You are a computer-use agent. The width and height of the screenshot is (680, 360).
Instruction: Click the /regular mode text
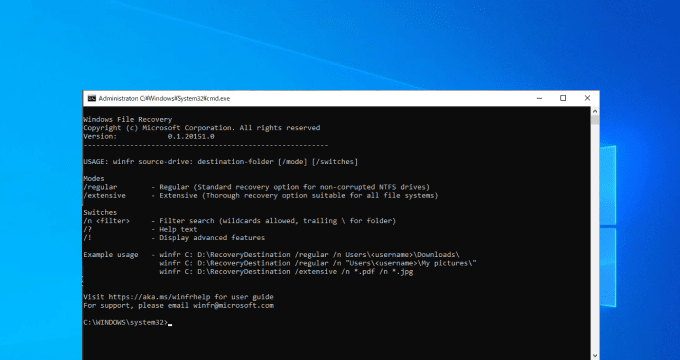100,187
